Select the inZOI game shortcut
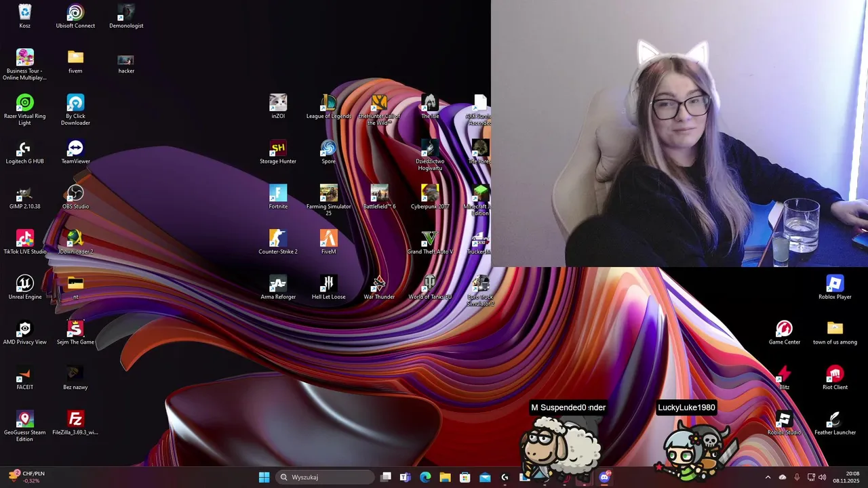 click(x=278, y=106)
